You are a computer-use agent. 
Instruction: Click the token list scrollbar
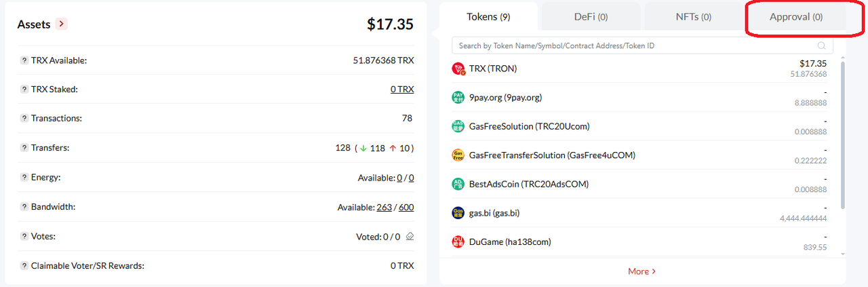(843, 136)
